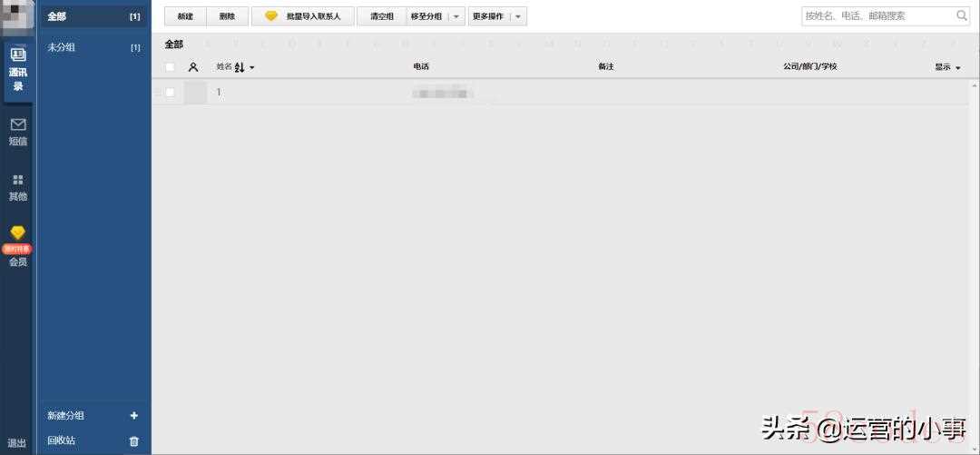Click 退出 to log out

pos(17,443)
